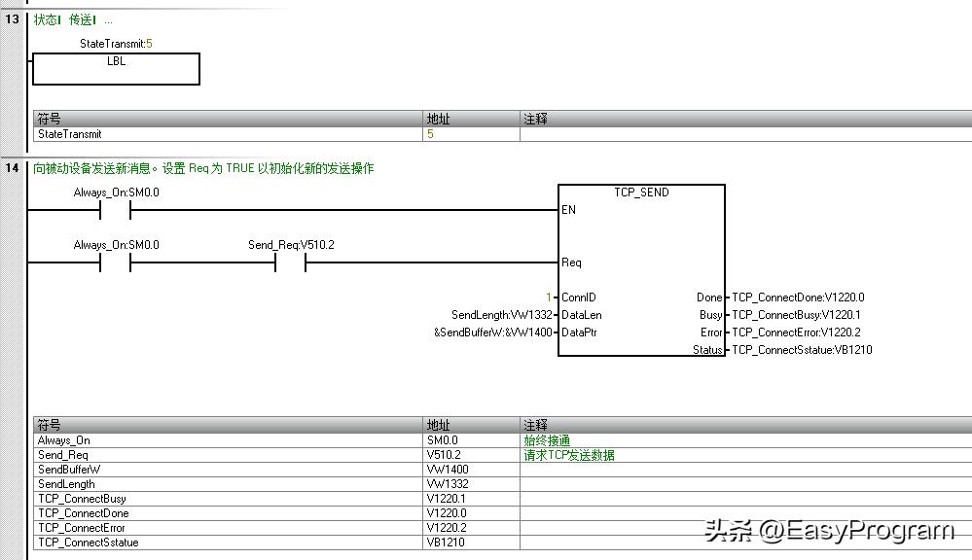Select the StateTransmit symbol cell in the table
Screen dimensions: 972x560
click(x=228, y=134)
